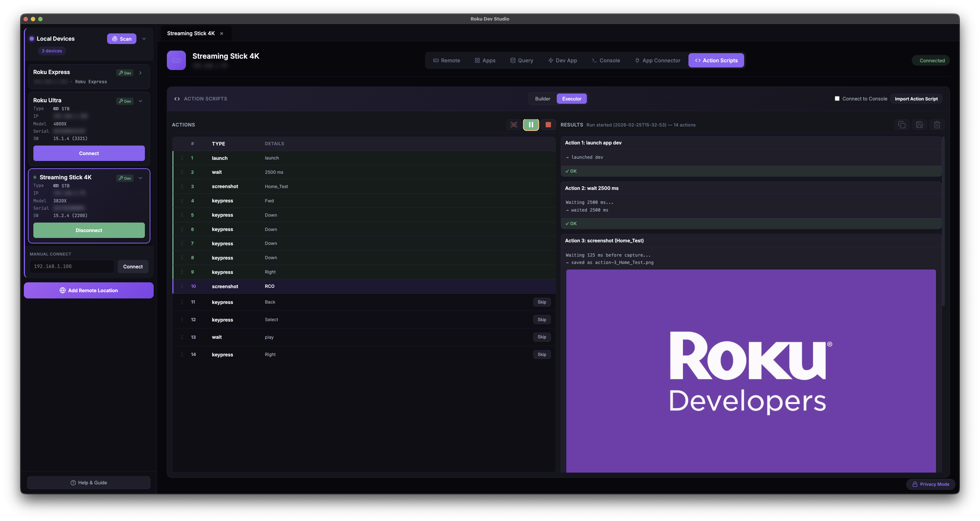The height and width of the screenshot is (521, 980).
Task: Toggle Privacy Mode
Action: point(930,484)
